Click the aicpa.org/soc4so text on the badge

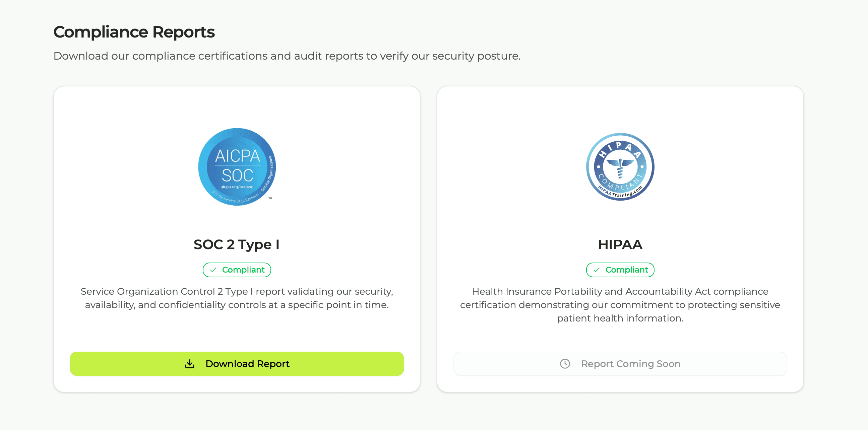237,187
